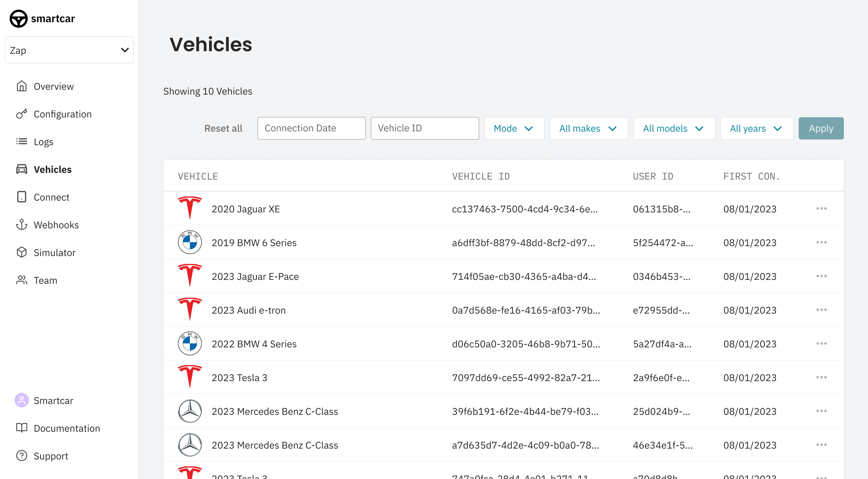Click the Support question mark icon
The width and height of the screenshot is (868, 479).
point(22,456)
